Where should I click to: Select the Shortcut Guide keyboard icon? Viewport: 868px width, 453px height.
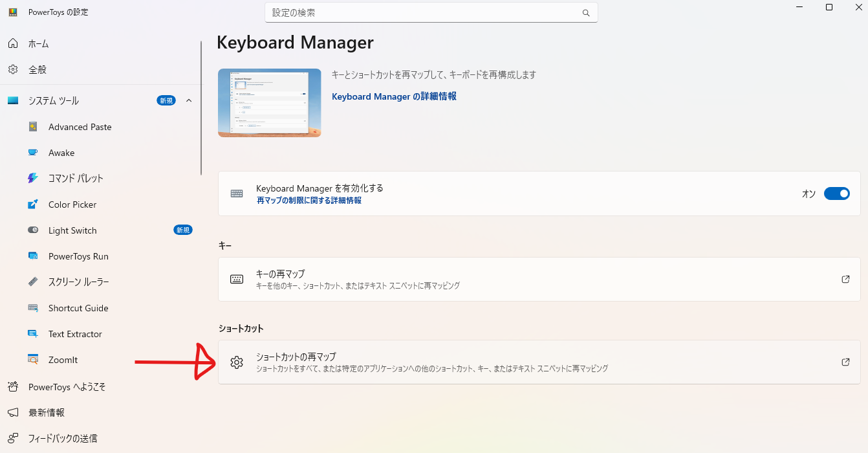pyautogui.click(x=33, y=308)
